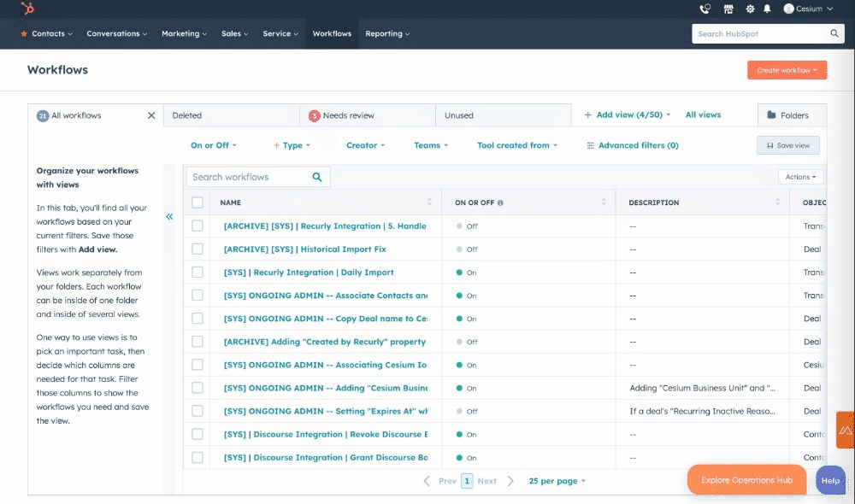Image resolution: width=855 pixels, height=504 pixels.
Task: Open Advanced filters (0)
Action: coord(633,145)
